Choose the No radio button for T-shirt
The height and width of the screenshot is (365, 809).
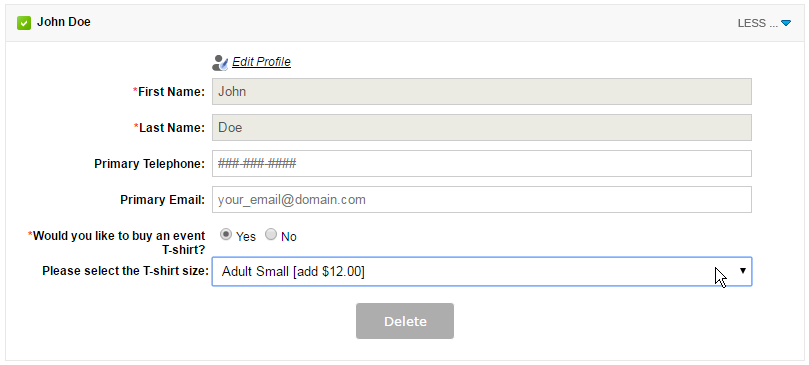(271, 234)
